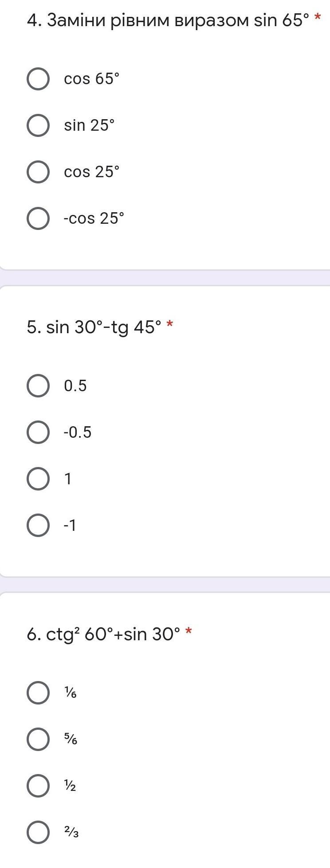Select the -0.5 answer option

point(38,432)
